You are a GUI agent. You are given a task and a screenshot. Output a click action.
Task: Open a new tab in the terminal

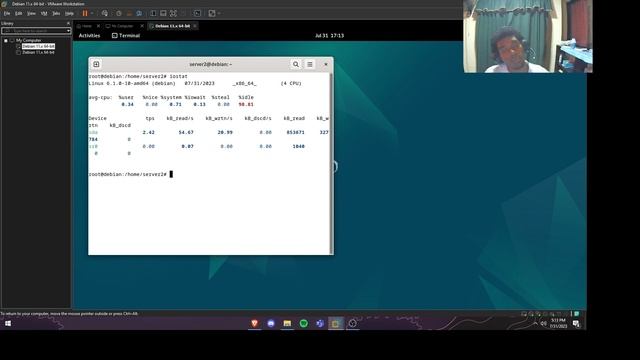(96, 64)
